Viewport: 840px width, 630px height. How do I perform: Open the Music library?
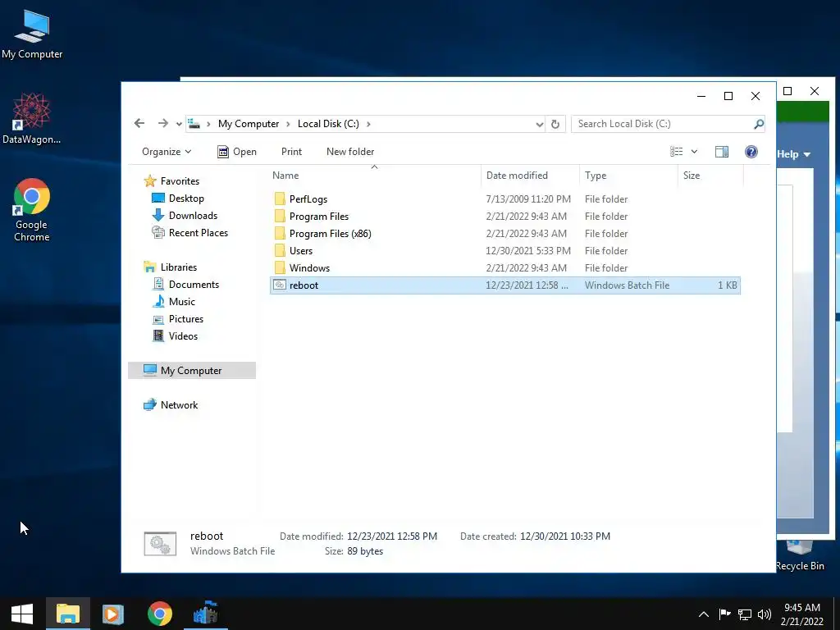point(174,302)
